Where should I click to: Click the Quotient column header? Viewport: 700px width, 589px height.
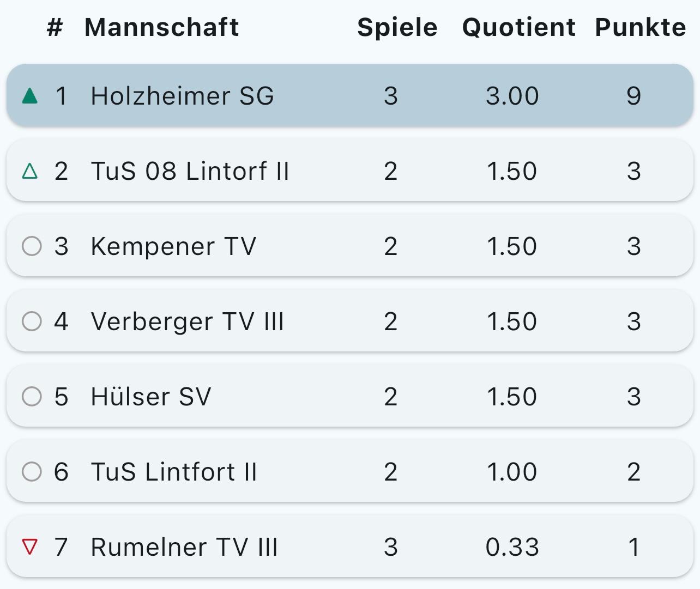[x=518, y=27]
